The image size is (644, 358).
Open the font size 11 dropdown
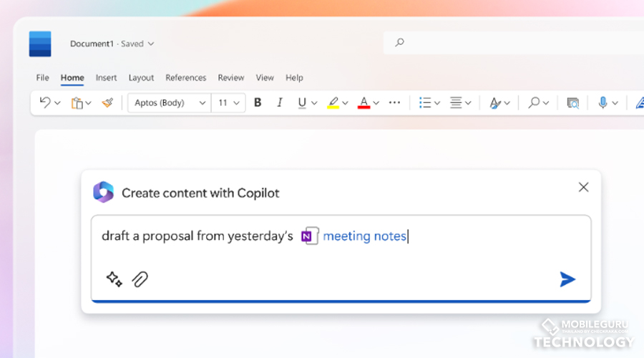point(228,103)
